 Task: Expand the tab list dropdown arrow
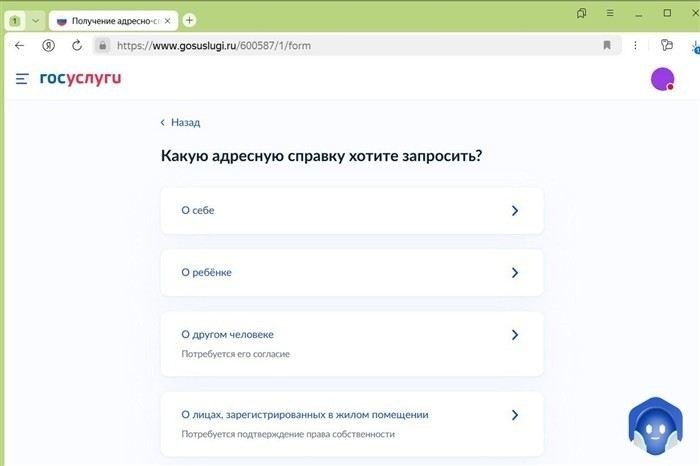click(36, 21)
